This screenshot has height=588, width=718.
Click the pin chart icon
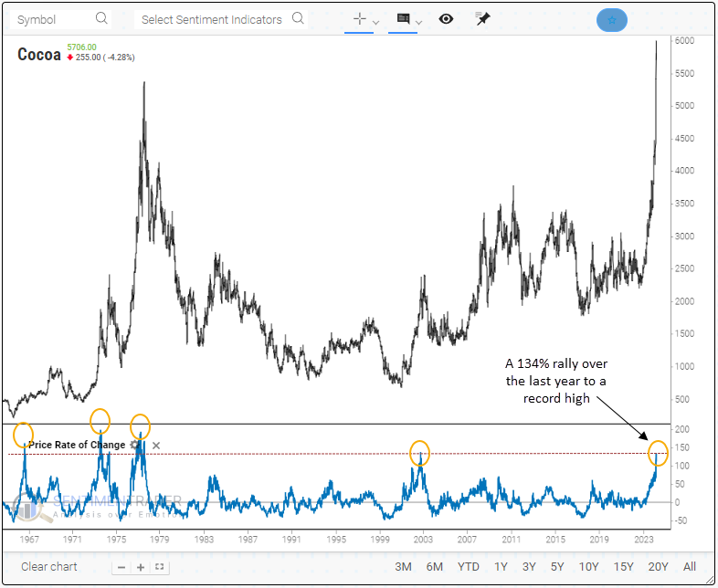point(482,19)
